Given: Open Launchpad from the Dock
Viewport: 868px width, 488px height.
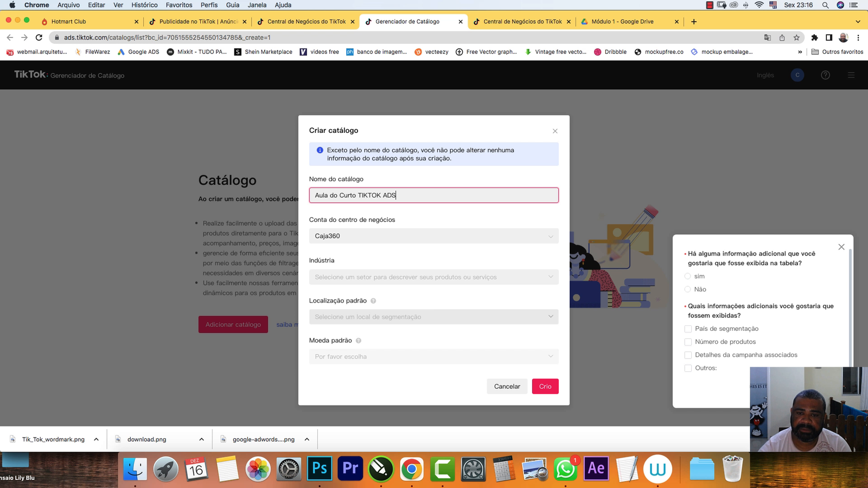Looking at the screenshot, I should point(166,468).
